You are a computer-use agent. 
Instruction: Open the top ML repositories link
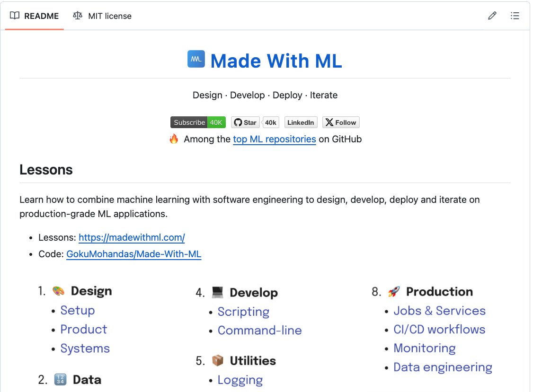click(x=275, y=139)
